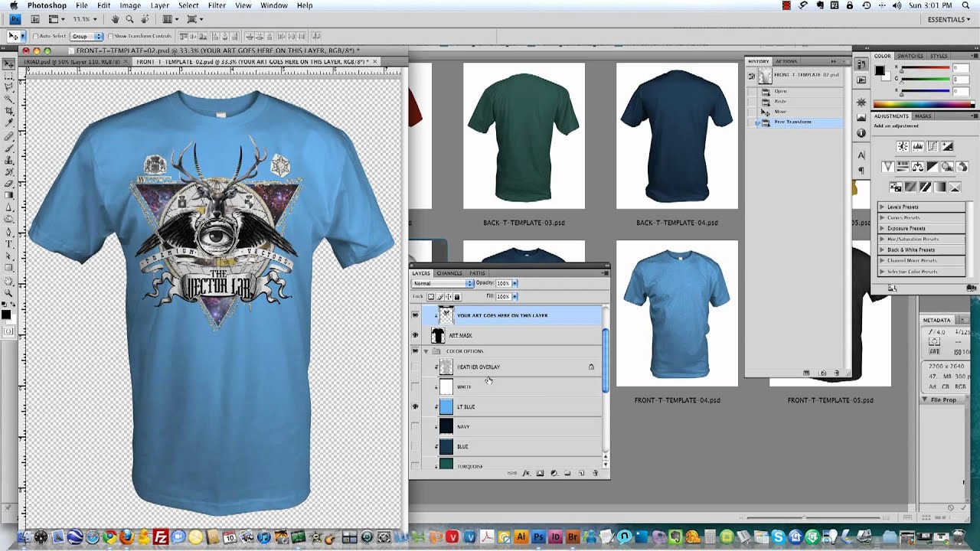Switch to the Masks tab
980x551 pixels.
[x=923, y=116]
